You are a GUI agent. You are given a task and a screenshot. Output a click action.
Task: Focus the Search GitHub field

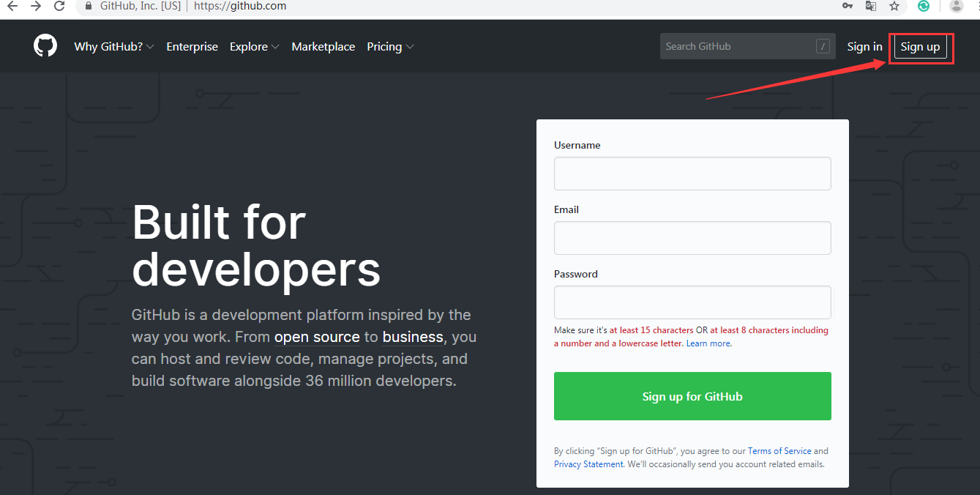point(747,46)
